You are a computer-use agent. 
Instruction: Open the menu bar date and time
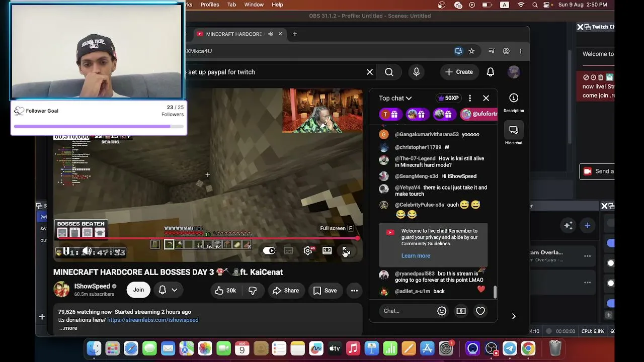click(583, 5)
